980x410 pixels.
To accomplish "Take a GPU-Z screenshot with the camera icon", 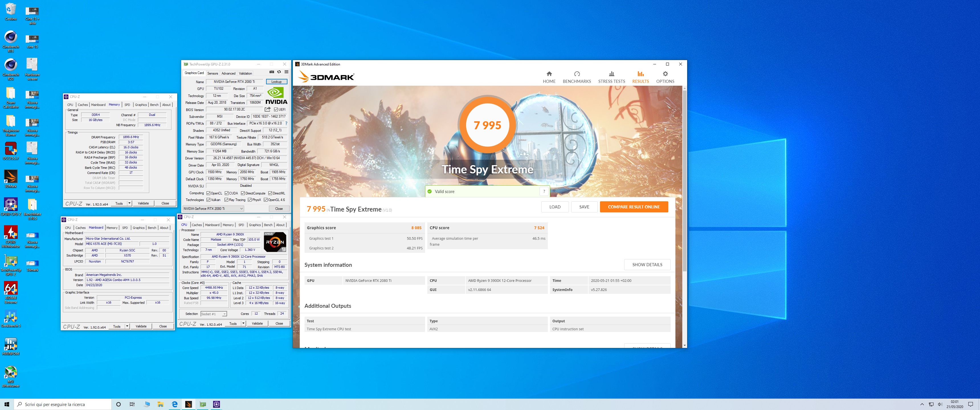I will click(x=271, y=72).
